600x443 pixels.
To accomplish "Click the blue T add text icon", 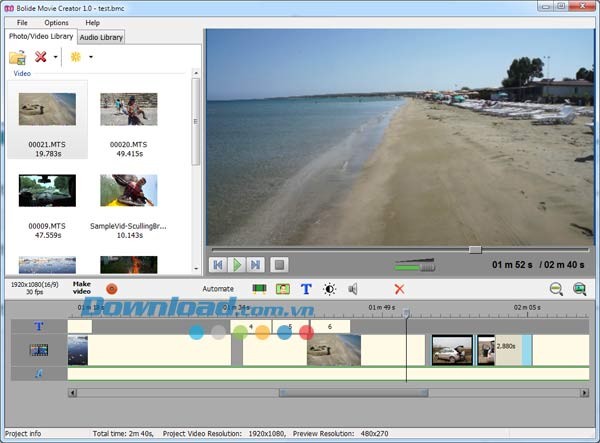I will pyautogui.click(x=306, y=289).
